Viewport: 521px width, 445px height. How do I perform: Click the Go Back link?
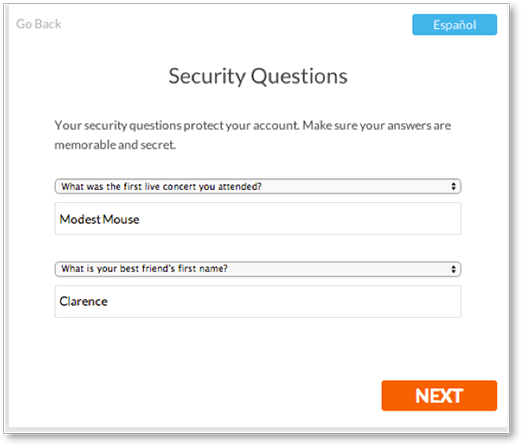(39, 24)
